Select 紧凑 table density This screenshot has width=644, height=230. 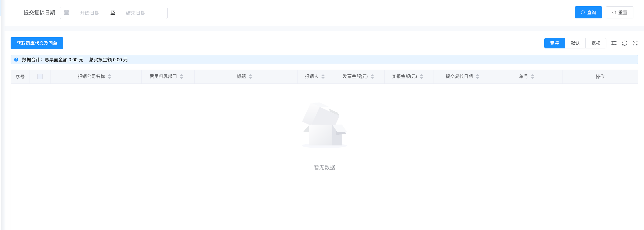pyautogui.click(x=554, y=43)
